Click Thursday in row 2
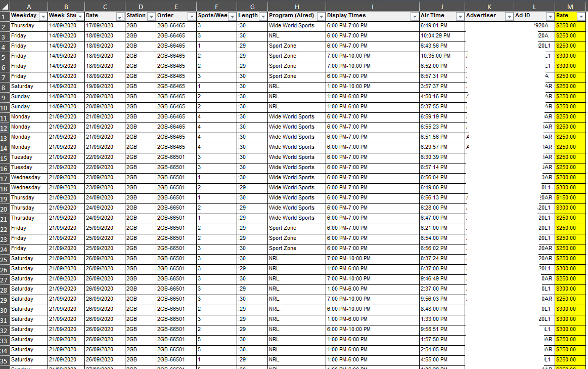This screenshot has height=369, width=588. tap(23, 25)
